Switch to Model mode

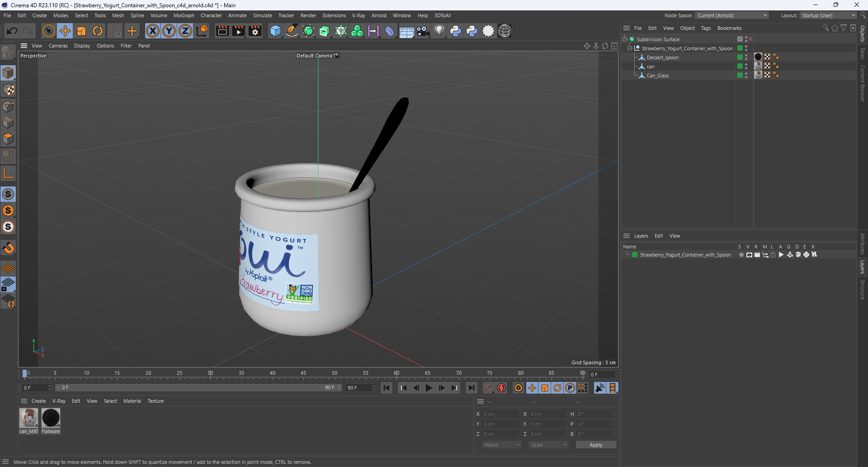(8, 73)
